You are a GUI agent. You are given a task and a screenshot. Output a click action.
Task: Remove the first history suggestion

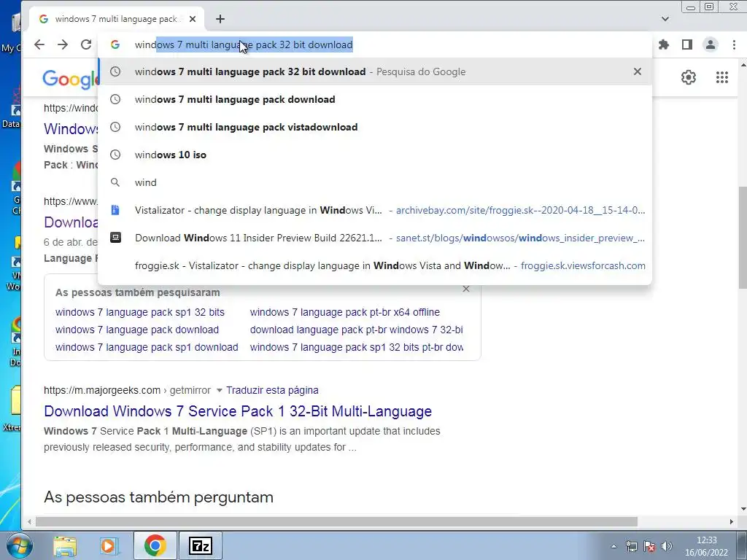638,71
